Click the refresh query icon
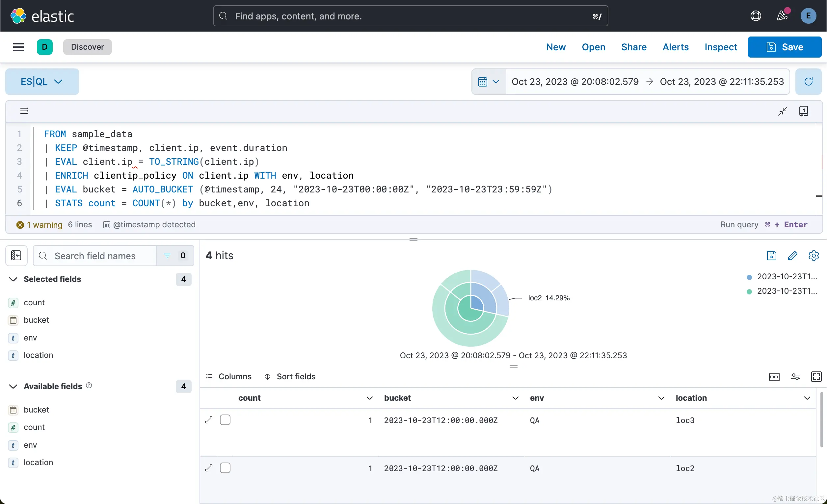 coord(808,82)
